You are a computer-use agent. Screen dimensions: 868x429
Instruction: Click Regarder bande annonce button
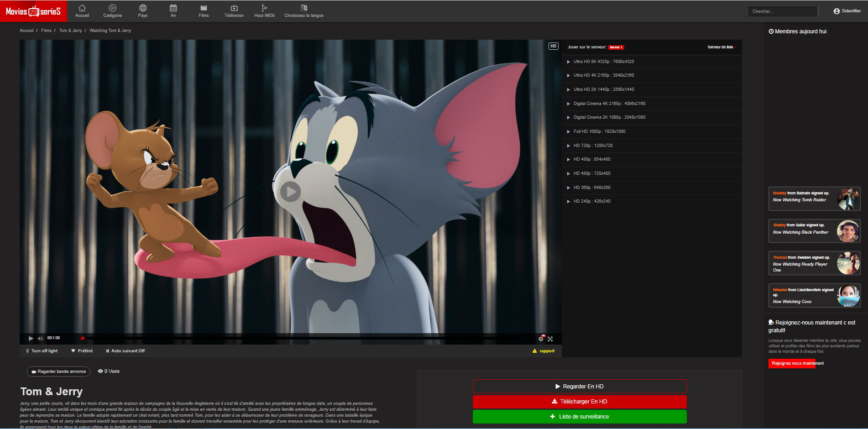pyautogui.click(x=58, y=371)
